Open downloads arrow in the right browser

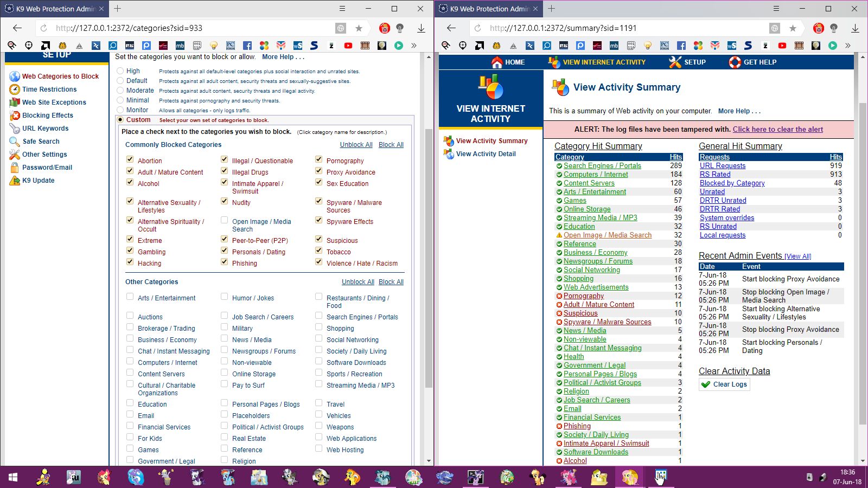point(855,28)
